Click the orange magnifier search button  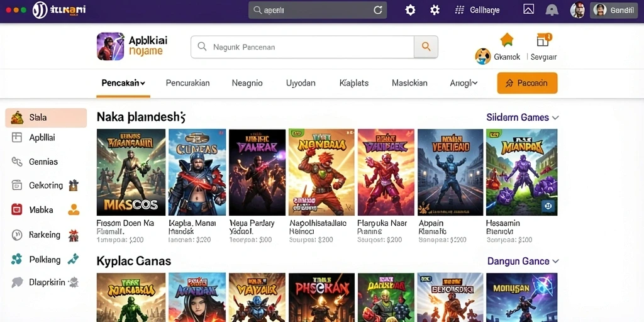(426, 47)
